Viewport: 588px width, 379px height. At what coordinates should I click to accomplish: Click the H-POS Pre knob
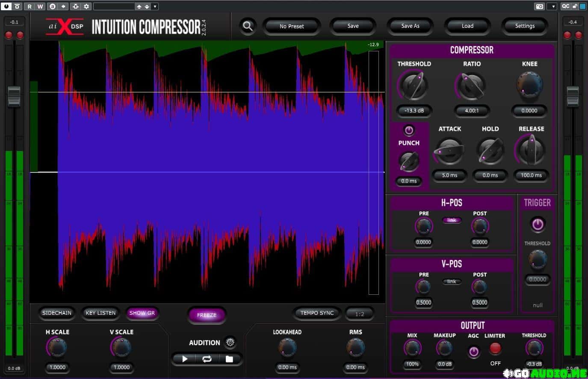click(423, 226)
